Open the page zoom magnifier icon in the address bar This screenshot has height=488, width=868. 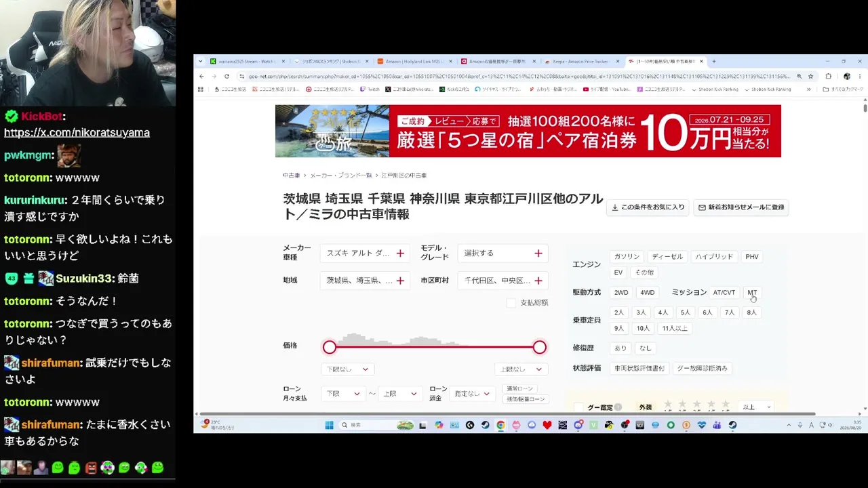tap(799, 77)
